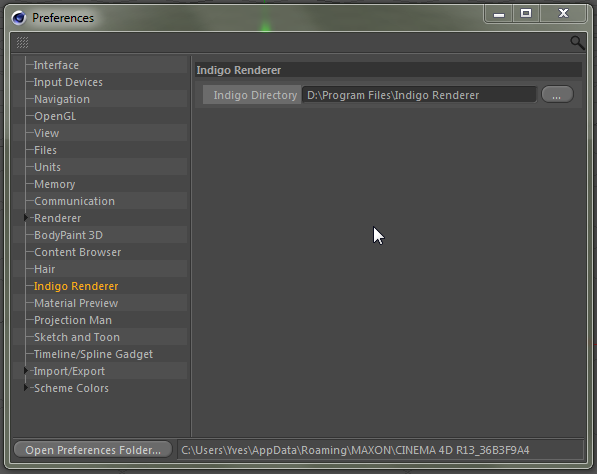Maximize the Preferences window
The image size is (597, 474).
[526, 14]
